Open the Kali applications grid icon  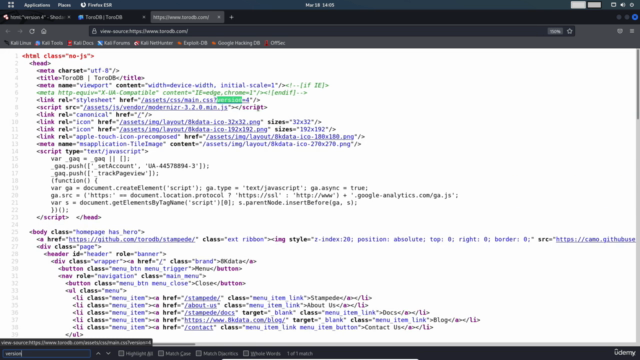[11, 5]
